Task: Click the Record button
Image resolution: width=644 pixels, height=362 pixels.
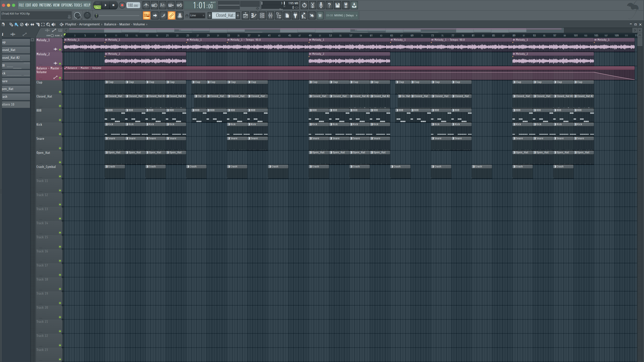Action: coord(122,5)
